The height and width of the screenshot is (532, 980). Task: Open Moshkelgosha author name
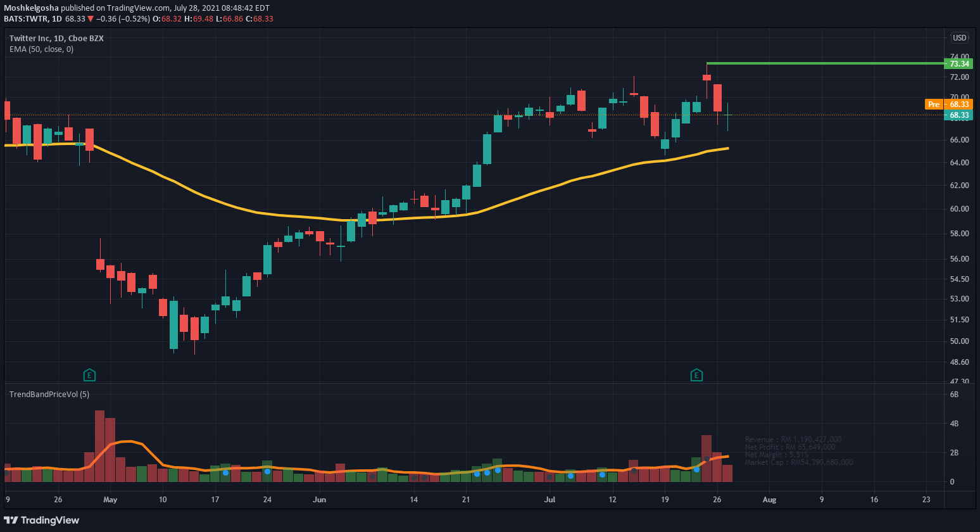pos(31,8)
